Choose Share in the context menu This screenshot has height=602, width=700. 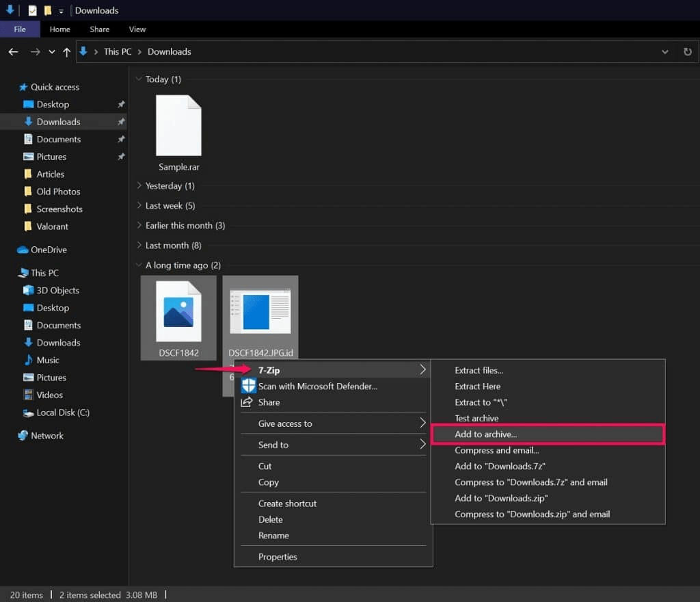click(333, 402)
